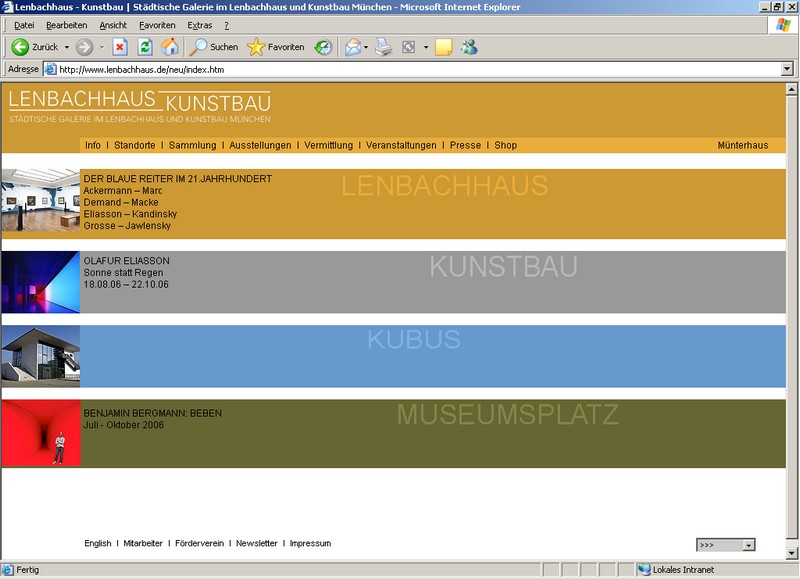Click the Zurück back arrow icon
The width and height of the screenshot is (800, 580).
click(20, 47)
